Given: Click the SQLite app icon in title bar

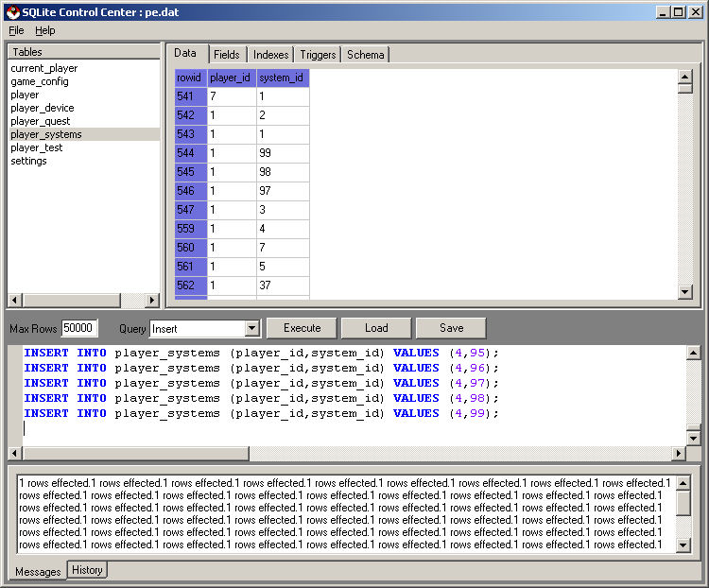Looking at the screenshot, I should 12,12.
